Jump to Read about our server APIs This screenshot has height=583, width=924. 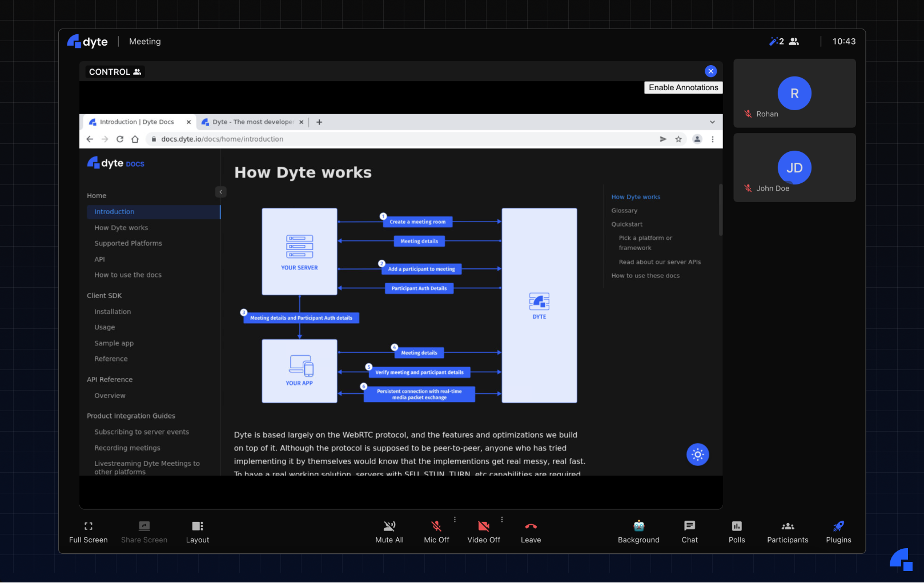[660, 262]
